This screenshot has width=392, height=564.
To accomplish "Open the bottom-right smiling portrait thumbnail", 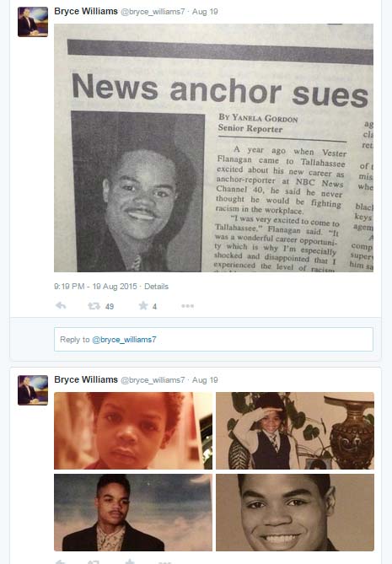I will point(295,513).
